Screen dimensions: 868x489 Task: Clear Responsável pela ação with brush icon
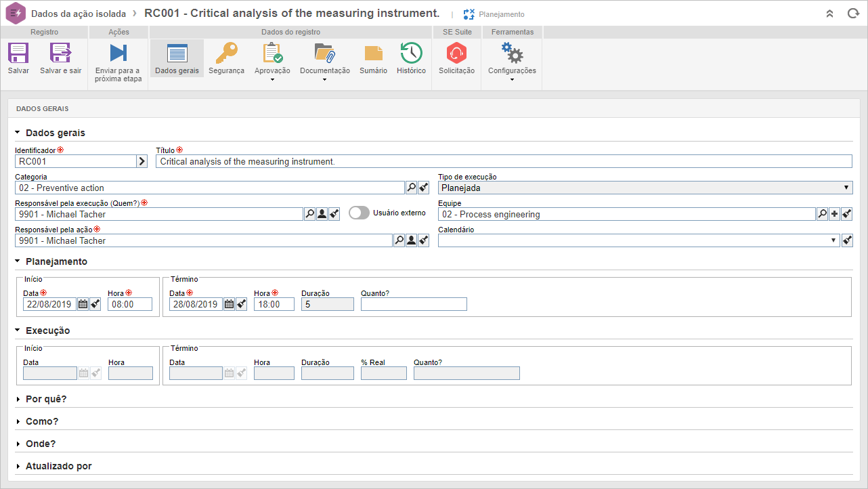423,240
